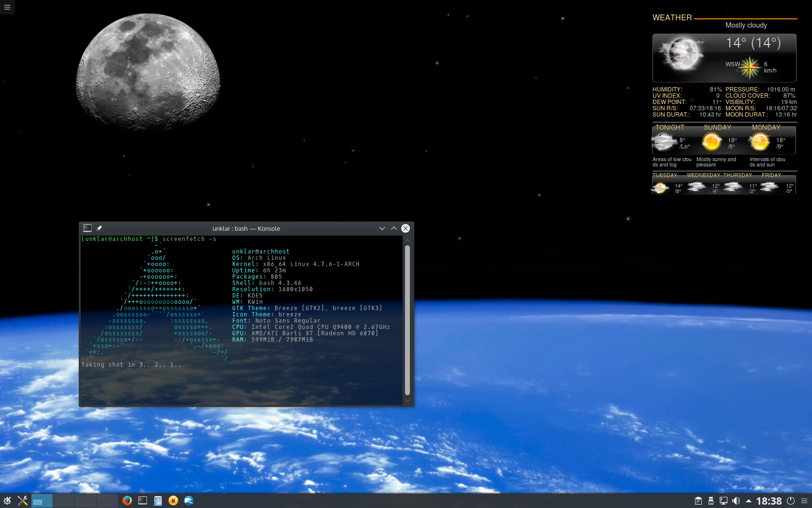Image resolution: width=812 pixels, height=508 pixels.
Task: Toggle pin Konsole on all desktops
Action: point(99,228)
